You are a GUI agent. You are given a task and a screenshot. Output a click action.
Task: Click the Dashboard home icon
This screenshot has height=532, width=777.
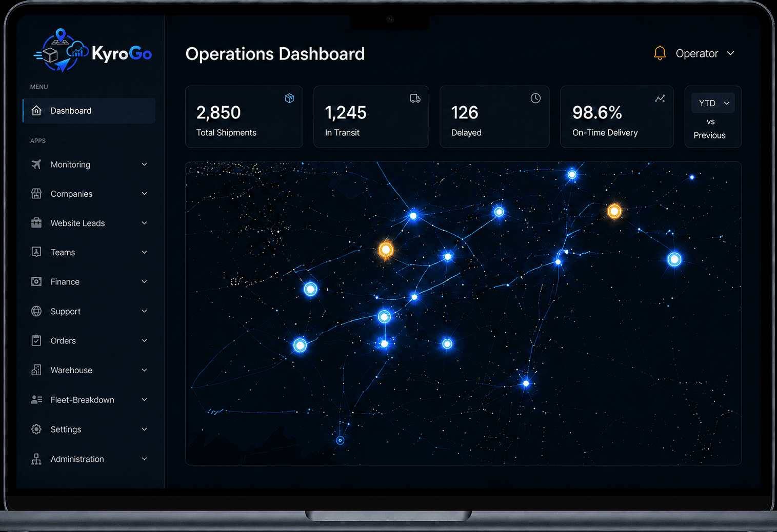pyautogui.click(x=36, y=111)
